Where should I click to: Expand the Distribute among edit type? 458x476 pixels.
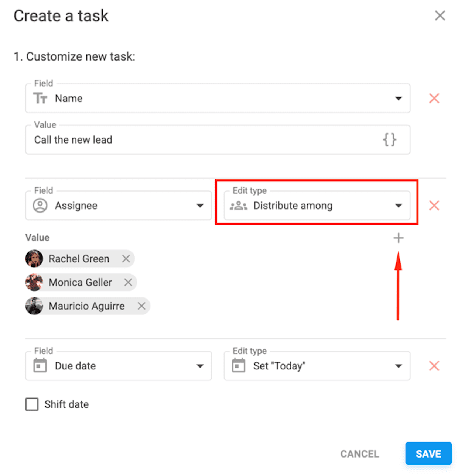317,206
